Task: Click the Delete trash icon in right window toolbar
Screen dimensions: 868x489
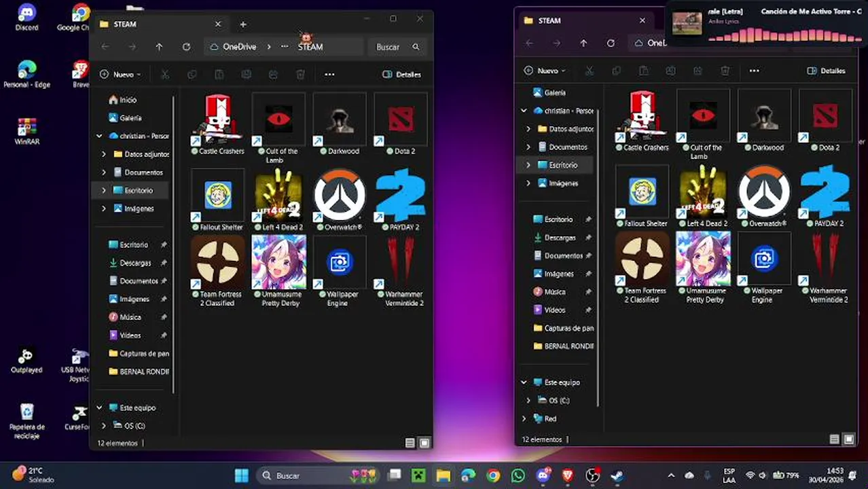Action: point(725,71)
